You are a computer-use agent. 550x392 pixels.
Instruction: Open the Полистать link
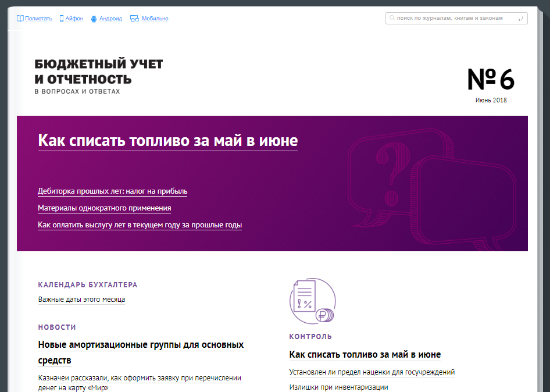(39, 19)
